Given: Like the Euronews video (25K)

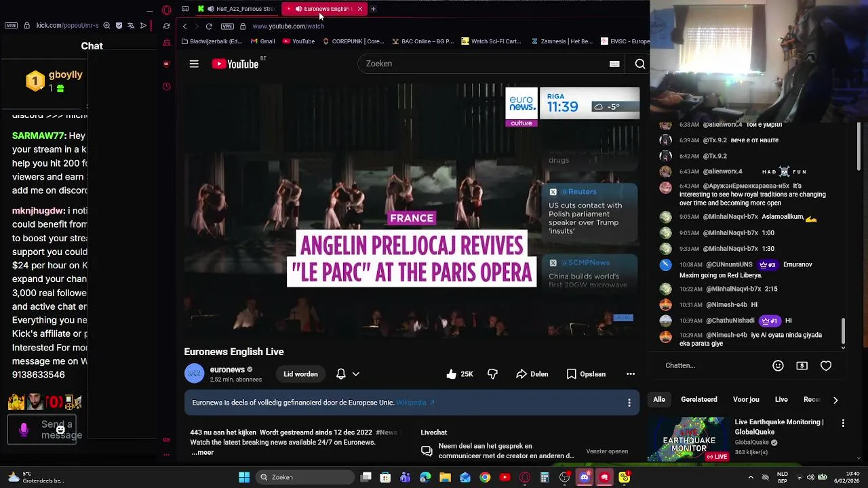Looking at the screenshot, I should coord(459,374).
